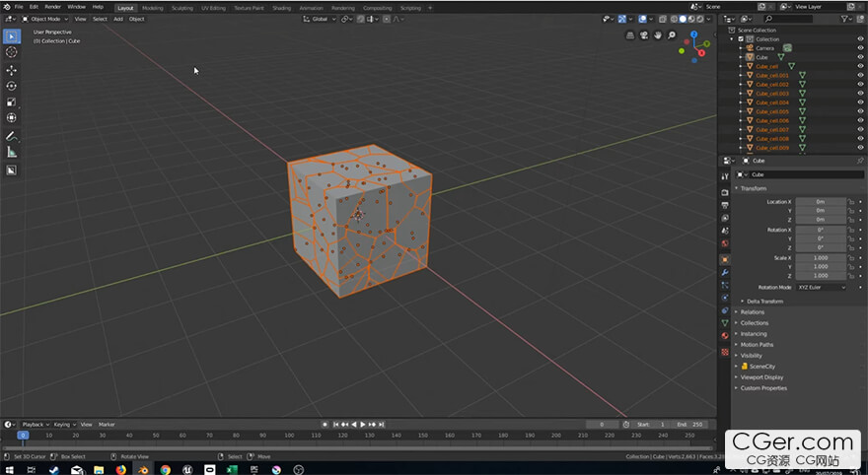Hide Cube_cell.003 using its eye icon
The height and width of the screenshot is (475, 868).
pos(860,94)
